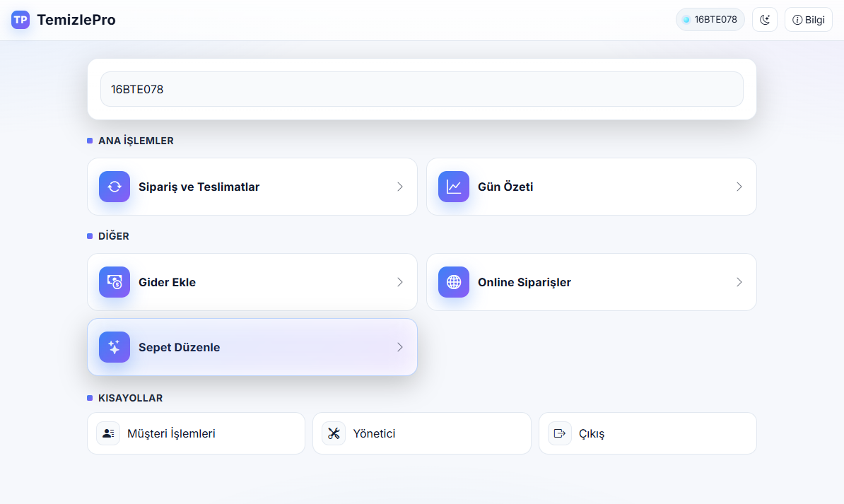Expand Sipariş ve Teslimatlar using its chevron
Image resolution: width=844 pixels, height=504 pixels.
[x=400, y=187]
